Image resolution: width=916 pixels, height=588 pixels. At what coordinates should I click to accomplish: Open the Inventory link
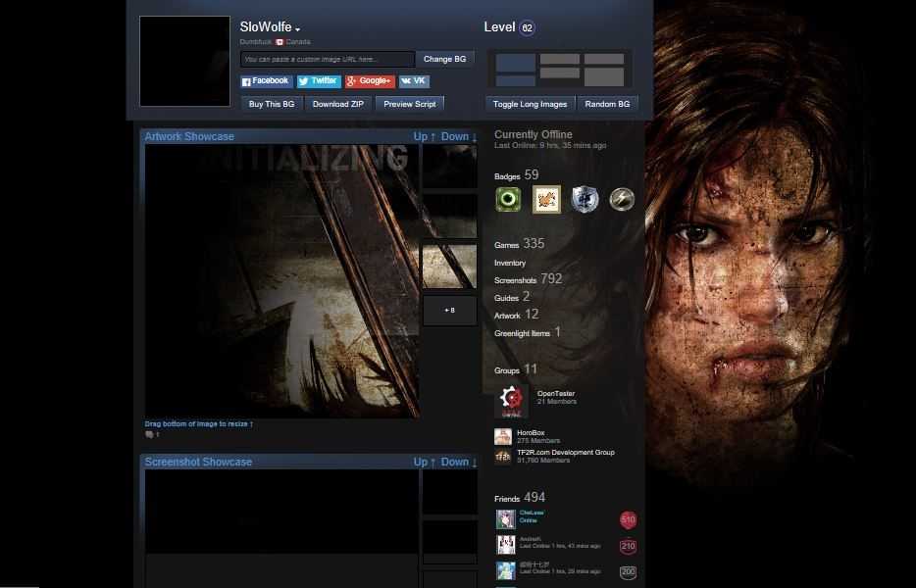[510, 264]
